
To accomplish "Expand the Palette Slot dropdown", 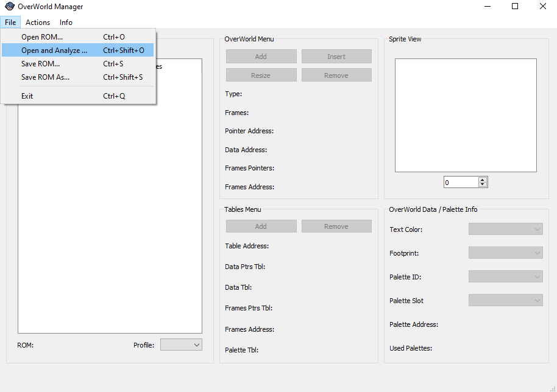I will [505, 301].
